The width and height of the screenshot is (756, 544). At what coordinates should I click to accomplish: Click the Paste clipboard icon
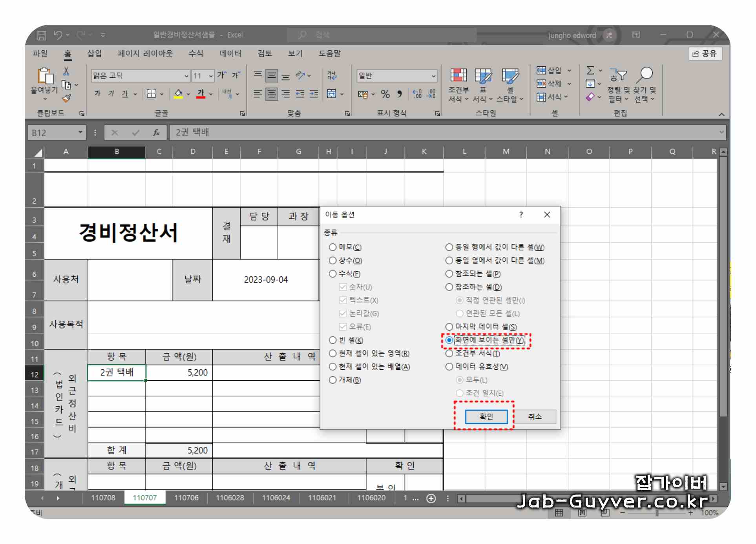pos(45,76)
